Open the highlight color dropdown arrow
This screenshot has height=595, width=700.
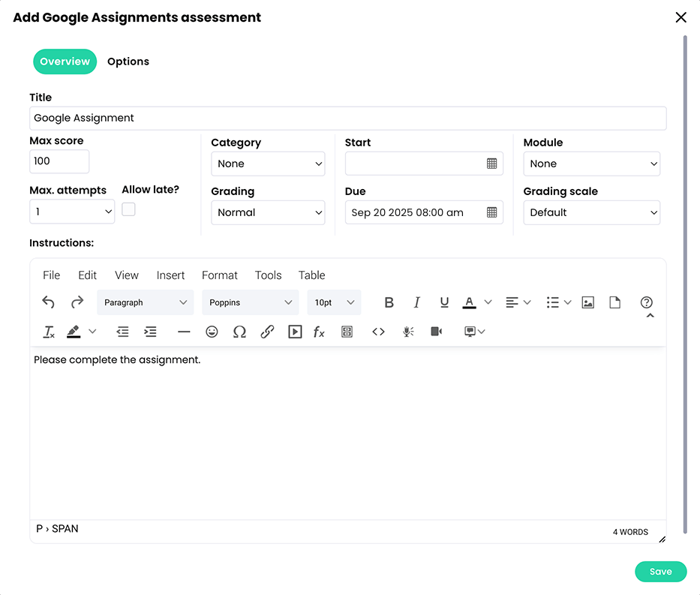click(x=92, y=331)
